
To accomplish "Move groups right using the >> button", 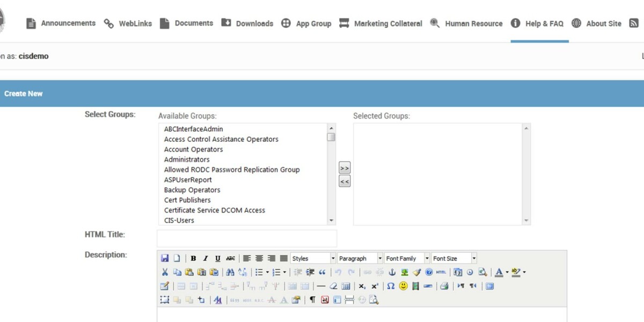I will (344, 167).
